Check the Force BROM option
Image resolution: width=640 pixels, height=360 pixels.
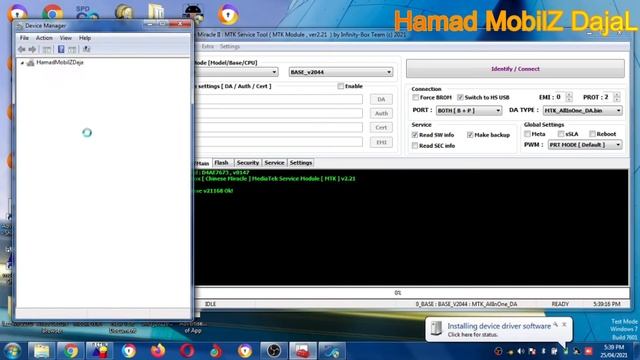[x=416, y=98]
